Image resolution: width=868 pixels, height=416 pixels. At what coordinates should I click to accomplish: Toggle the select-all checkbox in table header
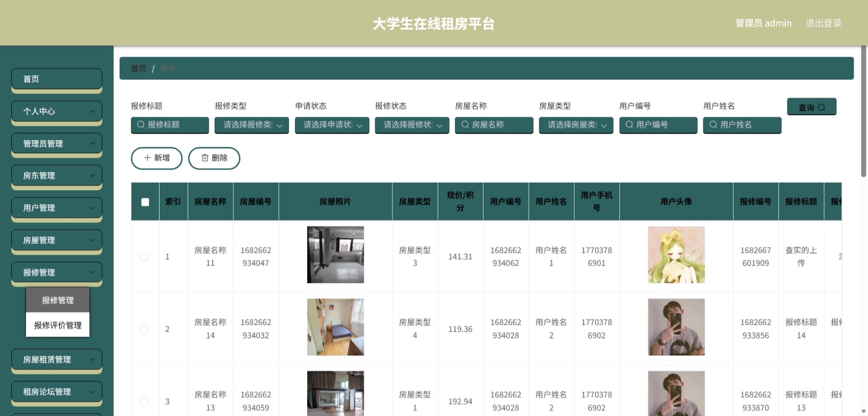pos(145,202)
